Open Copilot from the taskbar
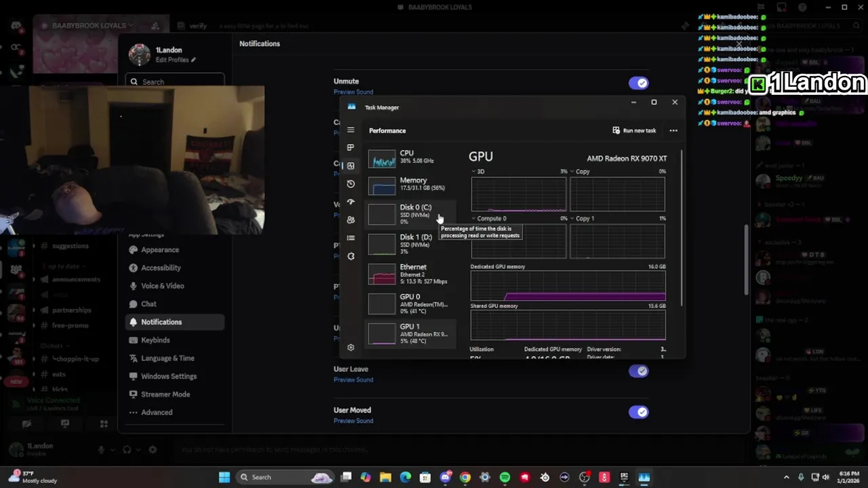The image size is (868, 488). [366, 477]
